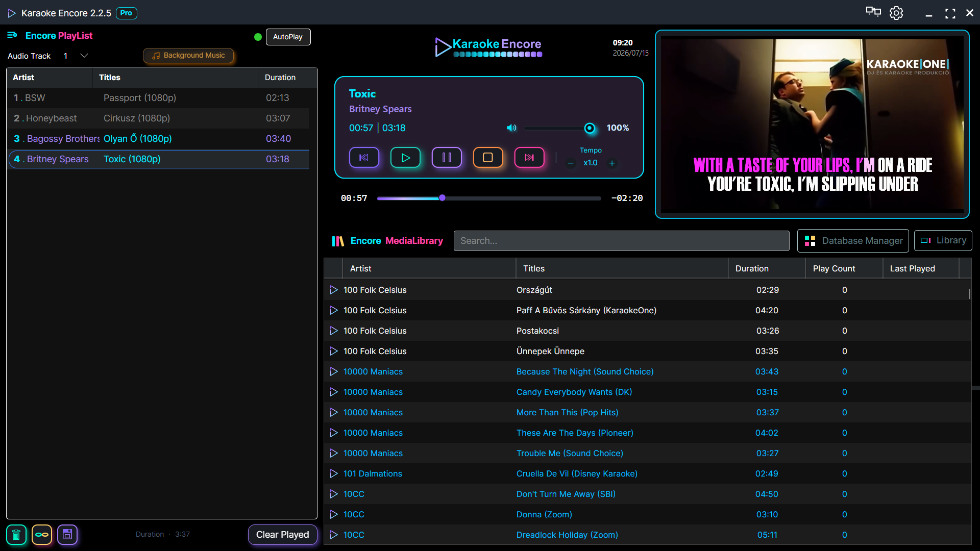This screenshot has width=980, height=551.
Task: Delete playlist with trash icon
Action: point(16,535)
